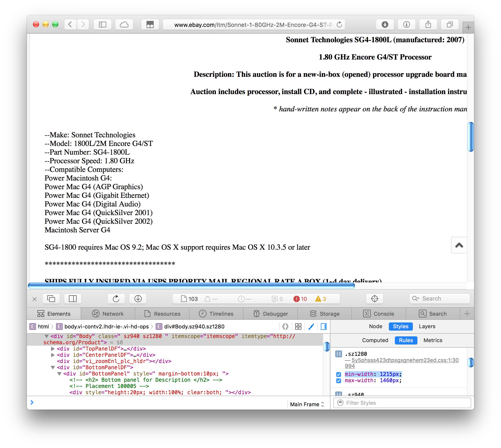The image size is (501, 448).
Task: Open the Main Frame context dropdown
Action: pos(307,404)
